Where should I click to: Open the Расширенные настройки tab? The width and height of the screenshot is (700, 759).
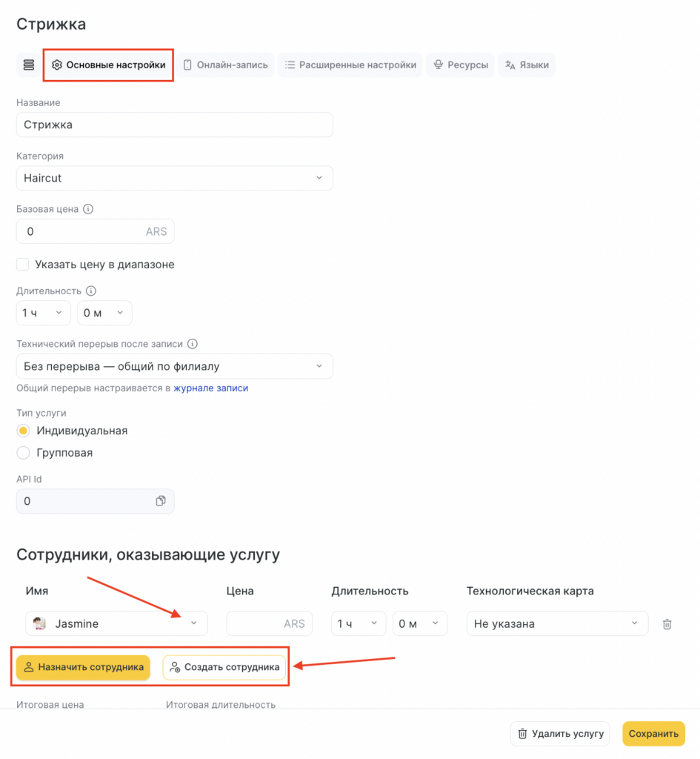click(x=350, y=65)
